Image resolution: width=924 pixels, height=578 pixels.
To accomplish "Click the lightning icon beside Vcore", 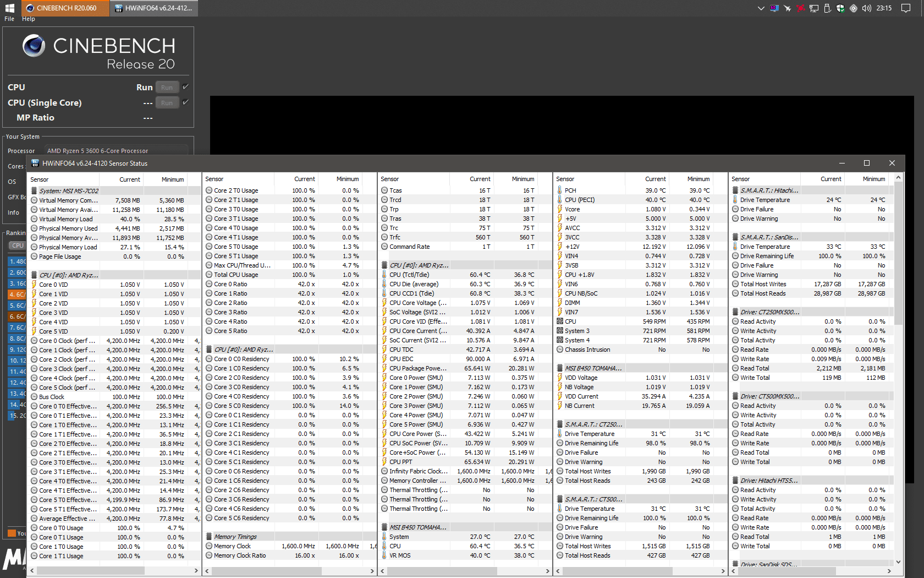I will pyautogui.click(x=560, y=209).
